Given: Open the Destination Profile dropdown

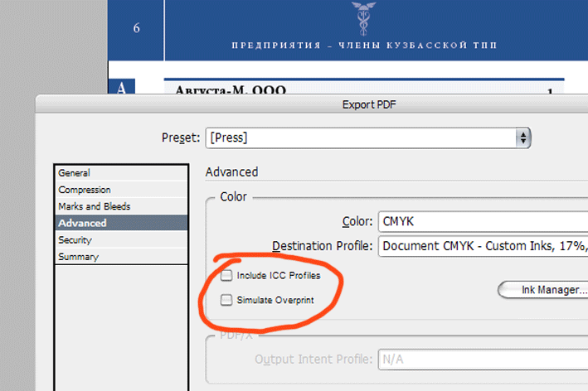Looking at the screenshot, I should tap(483, 246).
